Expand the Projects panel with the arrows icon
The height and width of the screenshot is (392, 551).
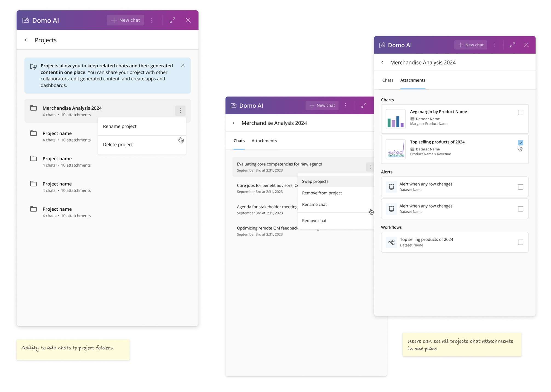(x=173, y=20)
